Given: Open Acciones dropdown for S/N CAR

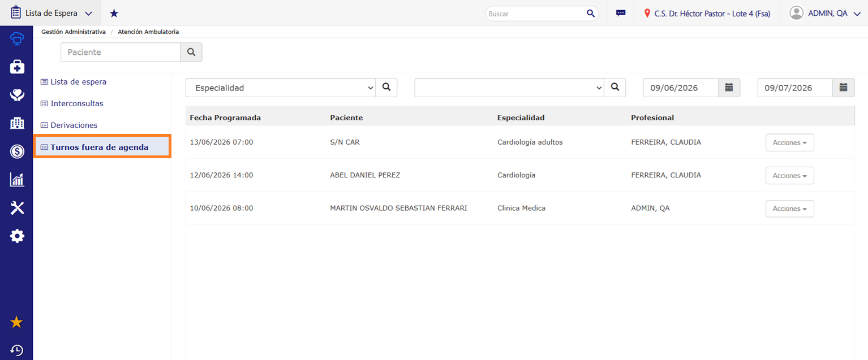Looking at the screenshot, I should coord(790,142).
